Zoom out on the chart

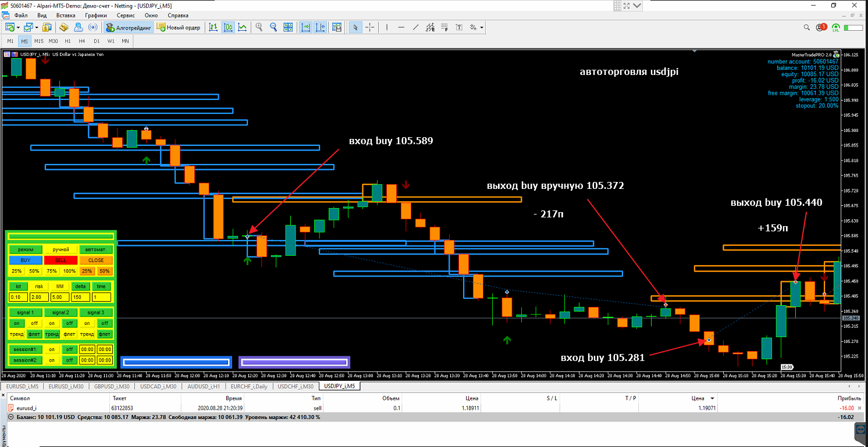tap(273, 27)
